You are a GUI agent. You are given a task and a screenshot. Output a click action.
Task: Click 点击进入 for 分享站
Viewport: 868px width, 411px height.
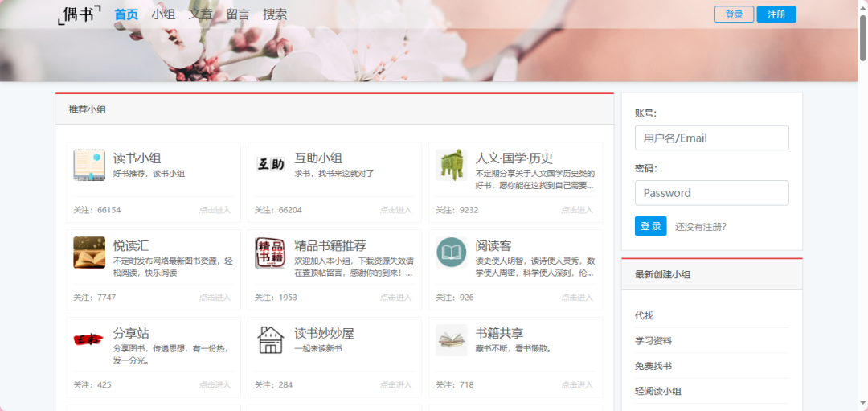[x=215, y=385]
